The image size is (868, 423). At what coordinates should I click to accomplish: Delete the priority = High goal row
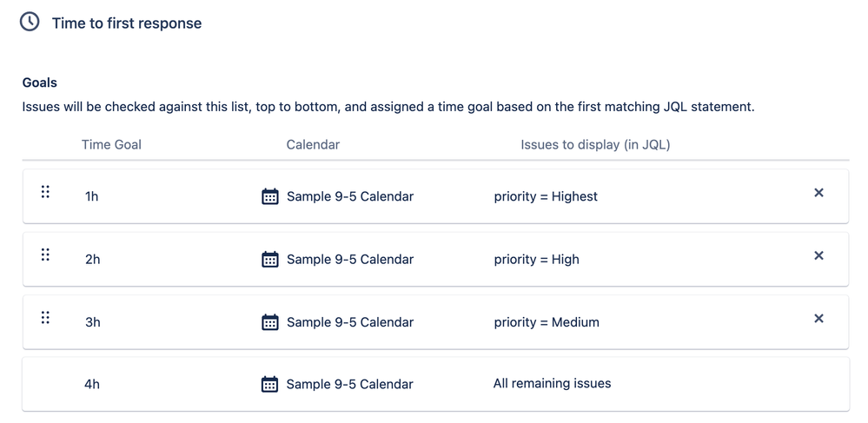[818, 255]
